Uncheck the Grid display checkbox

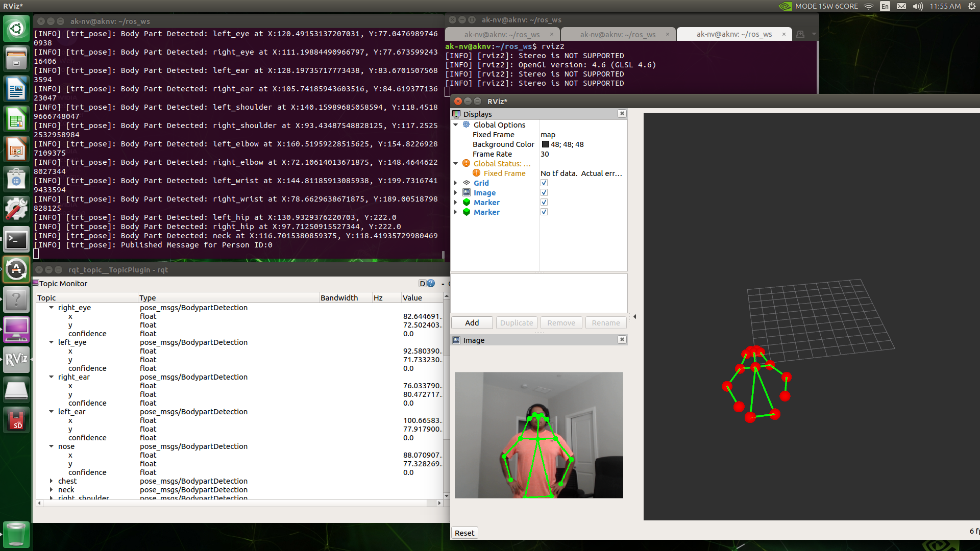544,183
